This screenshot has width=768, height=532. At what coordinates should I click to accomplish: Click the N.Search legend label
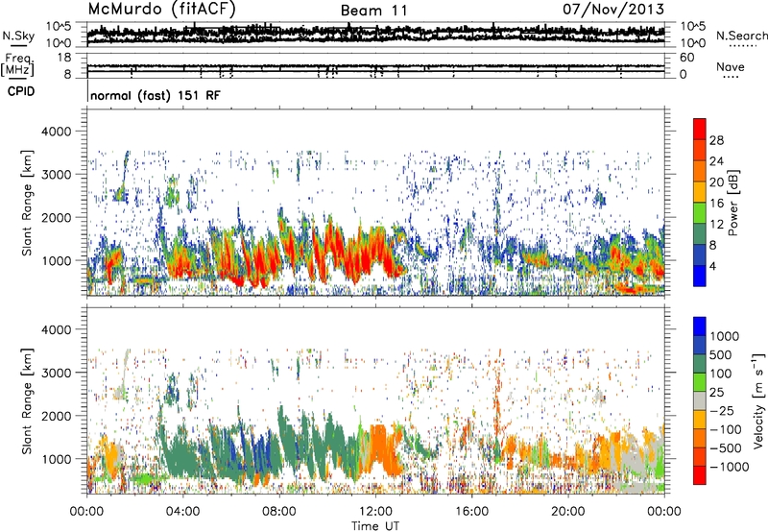point(742,36)
